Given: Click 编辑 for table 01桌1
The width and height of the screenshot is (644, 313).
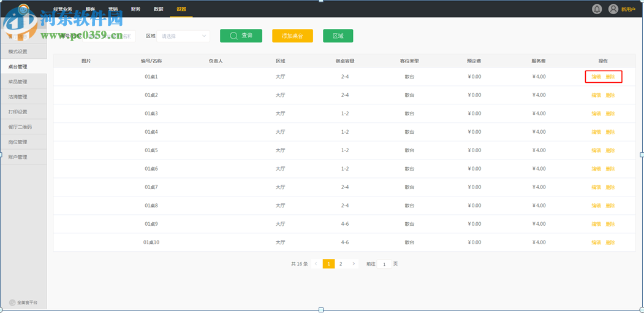Looking at the screenshot, I should click(x=596, y=77).
